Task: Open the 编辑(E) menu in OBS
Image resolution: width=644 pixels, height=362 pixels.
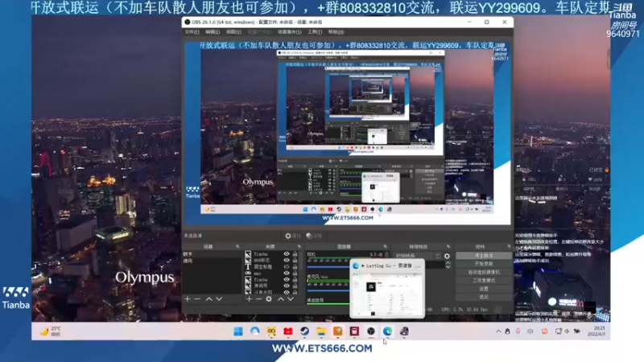Action: tap(213, 32)
